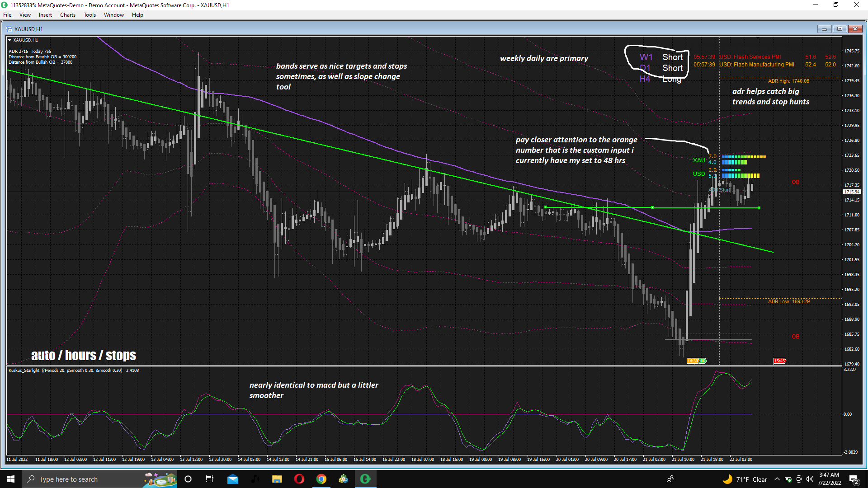Click the orange 14:30 session marker
Screen dimensions: 868x488
[x=693, y=361]
